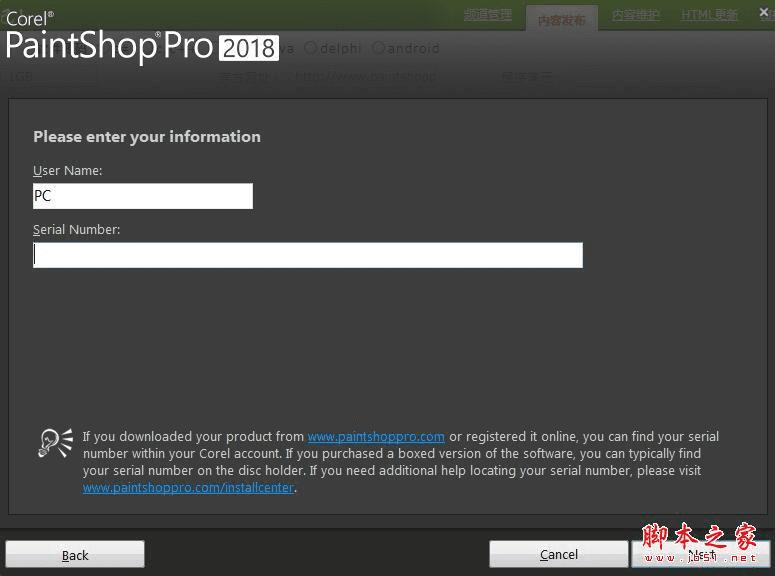Select the android radio button in background window
Viewport: 775px width, 576px height.
(x=378, y=48)
